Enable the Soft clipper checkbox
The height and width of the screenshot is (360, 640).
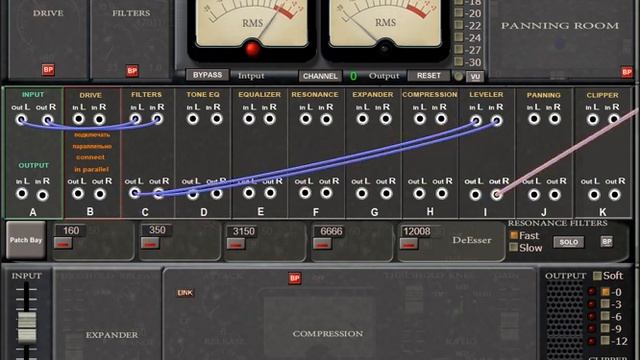coord(597,276)
